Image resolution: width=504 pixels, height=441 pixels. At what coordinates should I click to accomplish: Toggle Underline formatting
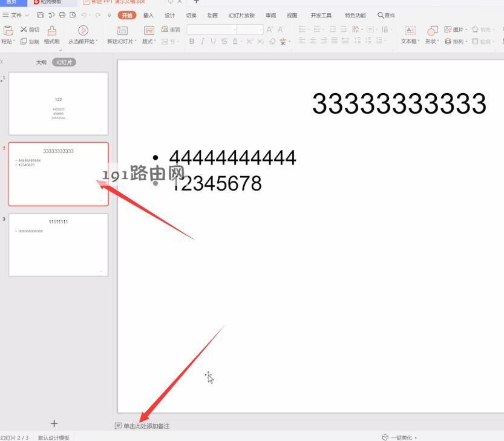point(214,41)
